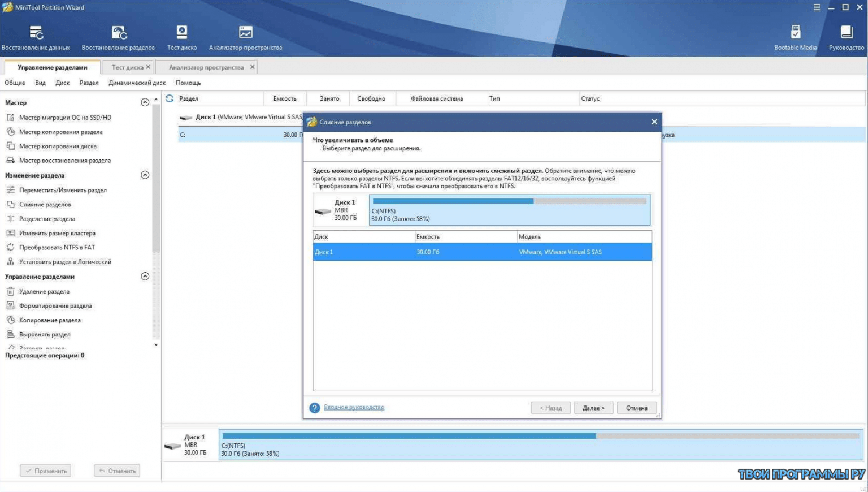868x492 pixels.
Task: Open the Вид menu
Action: pos(40,83)
